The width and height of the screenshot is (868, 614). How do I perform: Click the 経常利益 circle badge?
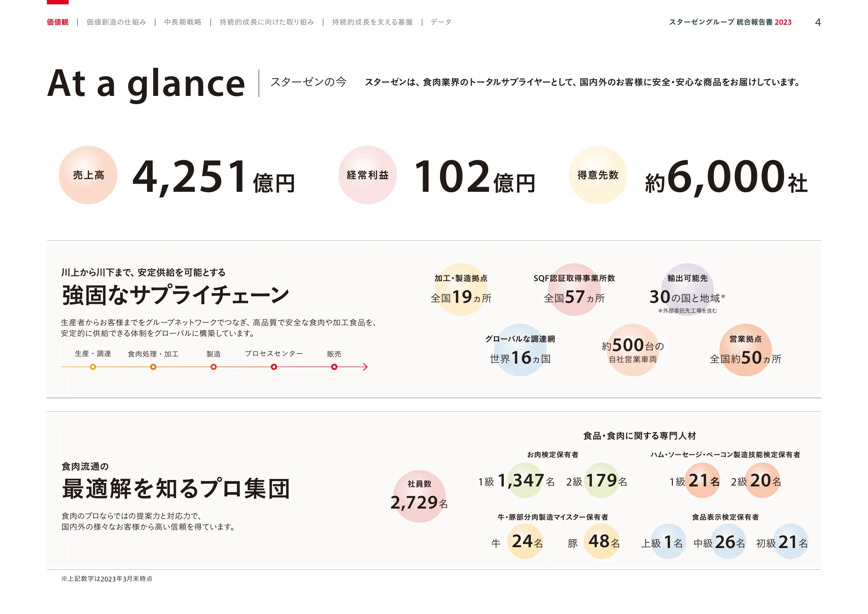[x=368, y=175]
